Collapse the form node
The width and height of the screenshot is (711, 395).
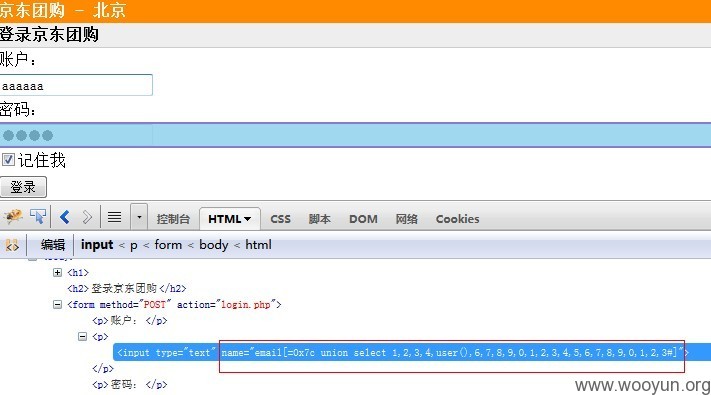(x=57, y=304)
